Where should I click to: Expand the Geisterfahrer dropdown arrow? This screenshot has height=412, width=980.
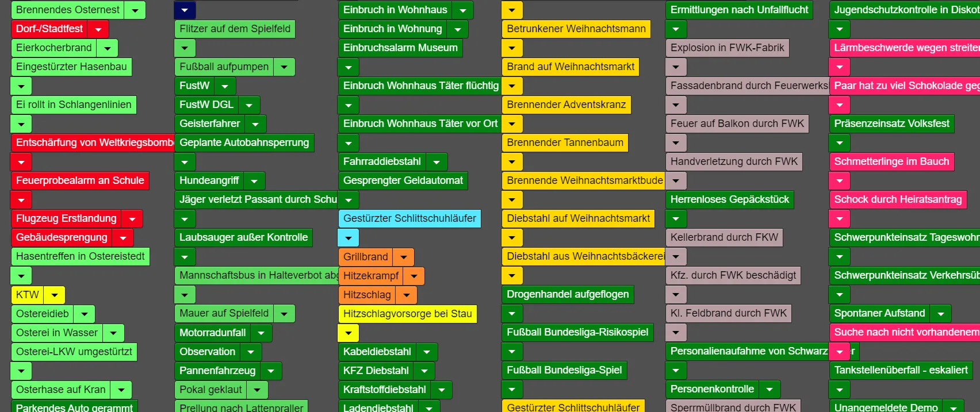tap(255, 124)
